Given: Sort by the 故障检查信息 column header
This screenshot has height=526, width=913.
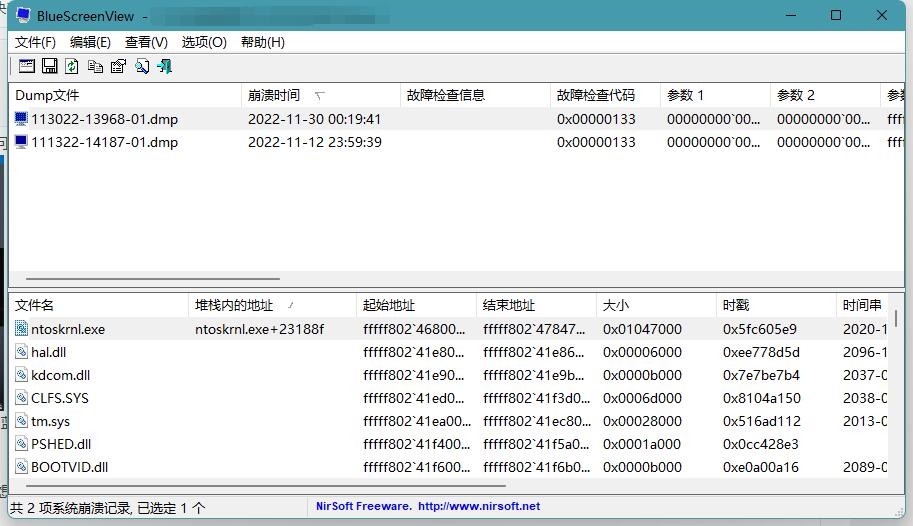Looking at the screenshot, I should coord(475,95).
